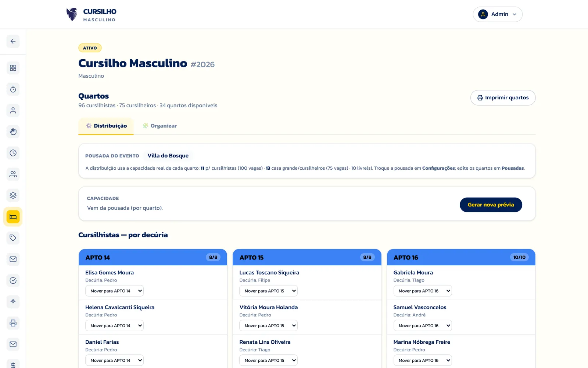This screenshot has width=588, height=368.
Task: Open room dropdown for Elisa Gomes Moura
Action: pyautogui.click(x=114, y=291)
